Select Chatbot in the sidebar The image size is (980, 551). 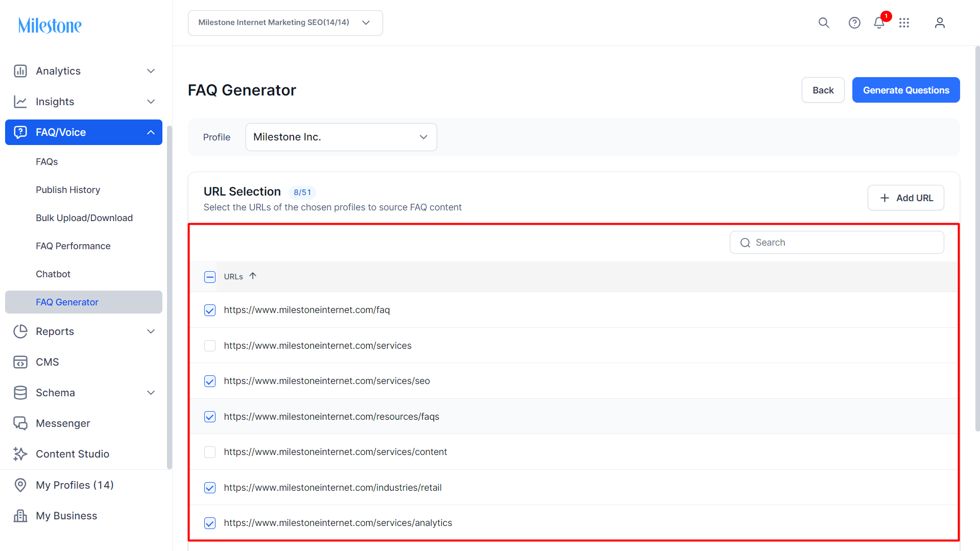tap(53, 274)
